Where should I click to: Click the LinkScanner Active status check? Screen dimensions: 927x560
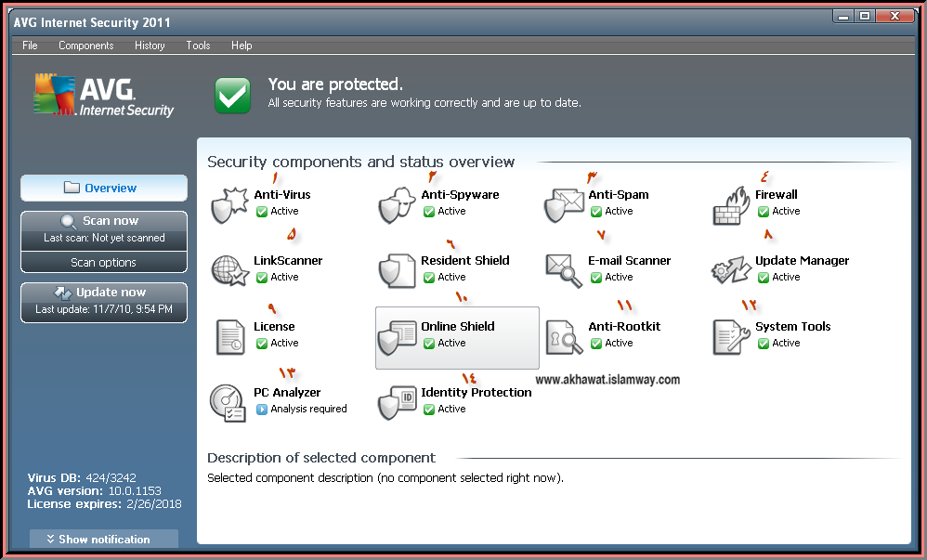coord(261,278)
